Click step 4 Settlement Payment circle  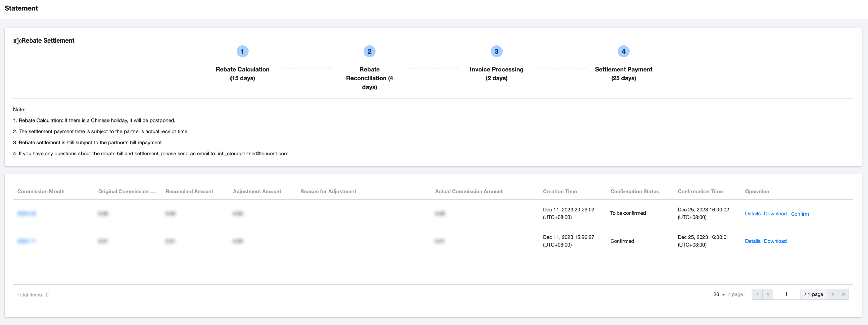[623, 51]
